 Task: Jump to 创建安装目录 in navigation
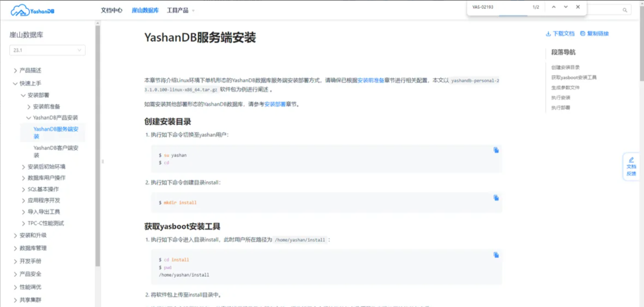[x=566, y=68]
